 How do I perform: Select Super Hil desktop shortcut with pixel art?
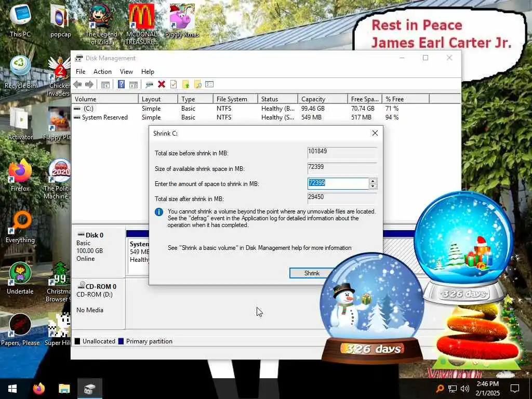point(58,330)
